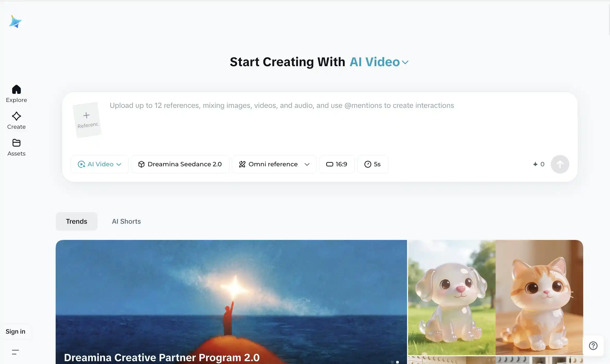Click the help question mark icon
This screenshot has height=364, width=610.
(593, 346)
